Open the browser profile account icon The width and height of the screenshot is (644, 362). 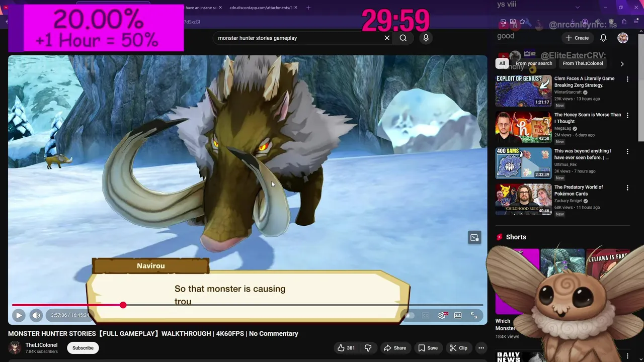[x=585, y=22]
